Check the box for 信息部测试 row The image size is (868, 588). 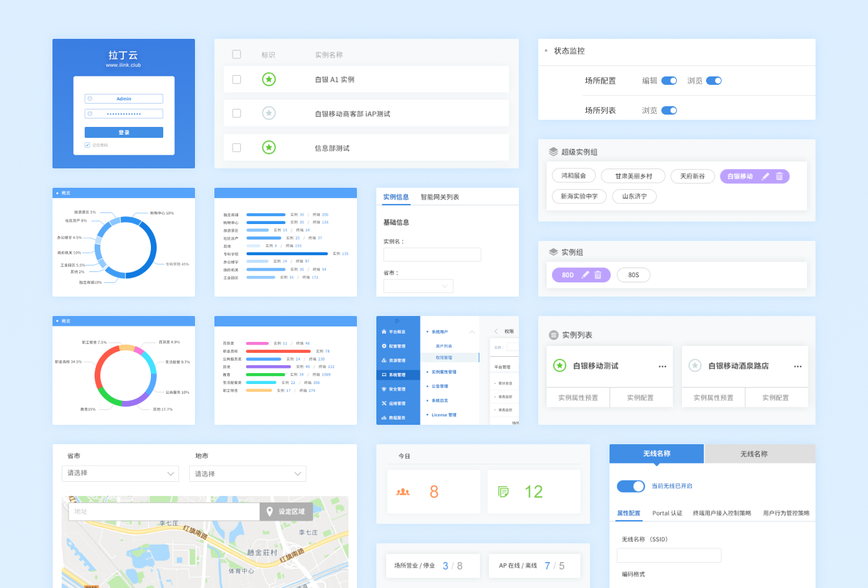(x=236, y=148)
